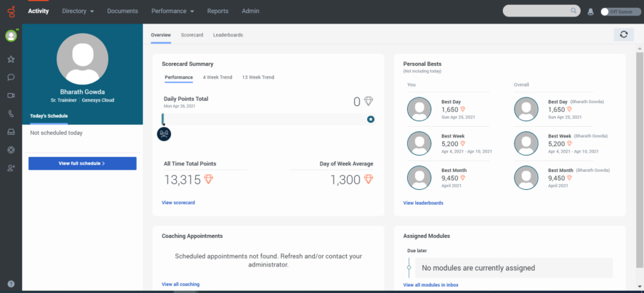644x293 pixels.
Task: Click the Help question mark icon
Action: 11,284
